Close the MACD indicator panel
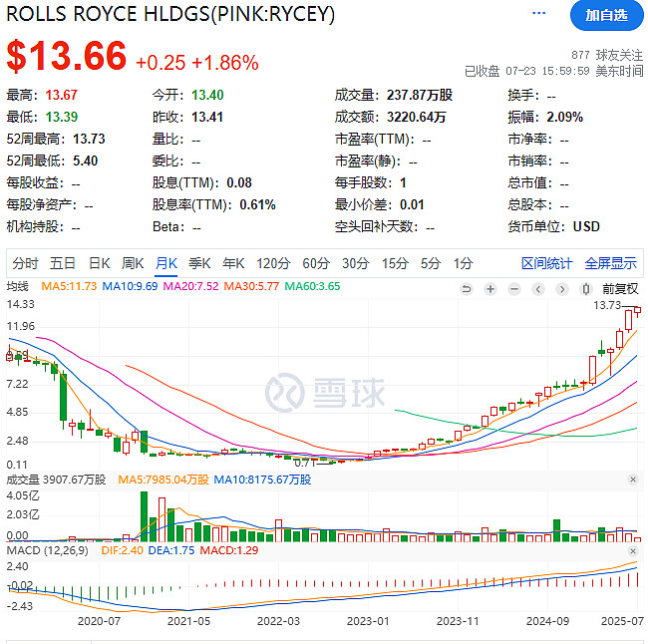 633,551
